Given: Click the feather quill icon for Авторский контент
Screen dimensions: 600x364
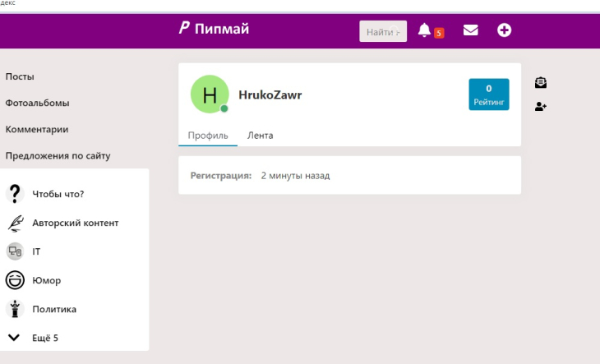Looking at the screenshot, I should click(x=15, y=223).
